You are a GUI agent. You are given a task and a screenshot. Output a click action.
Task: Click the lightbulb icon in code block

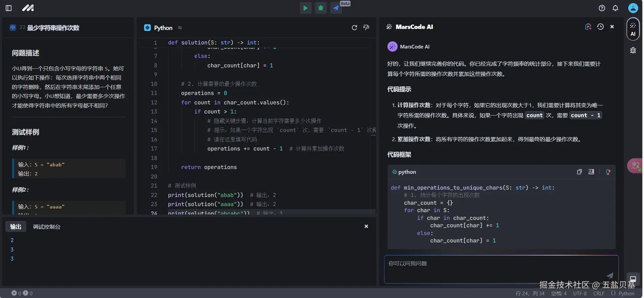pyautogui.click(x=608, y=172)
